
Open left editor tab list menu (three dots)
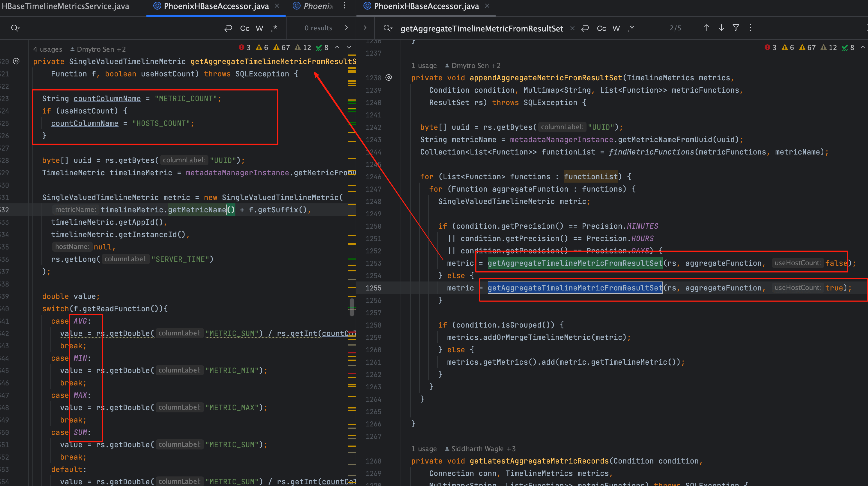tap(344, 6)
